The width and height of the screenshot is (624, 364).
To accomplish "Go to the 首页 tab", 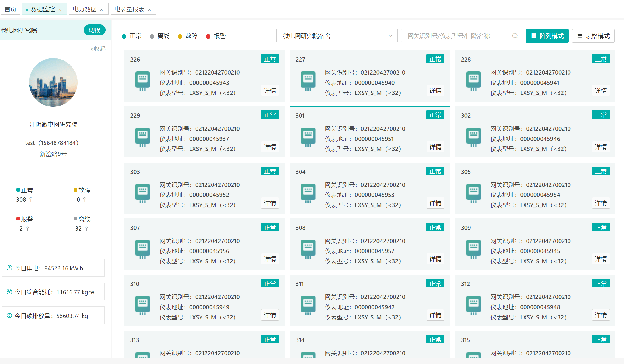I will [11, 9].
